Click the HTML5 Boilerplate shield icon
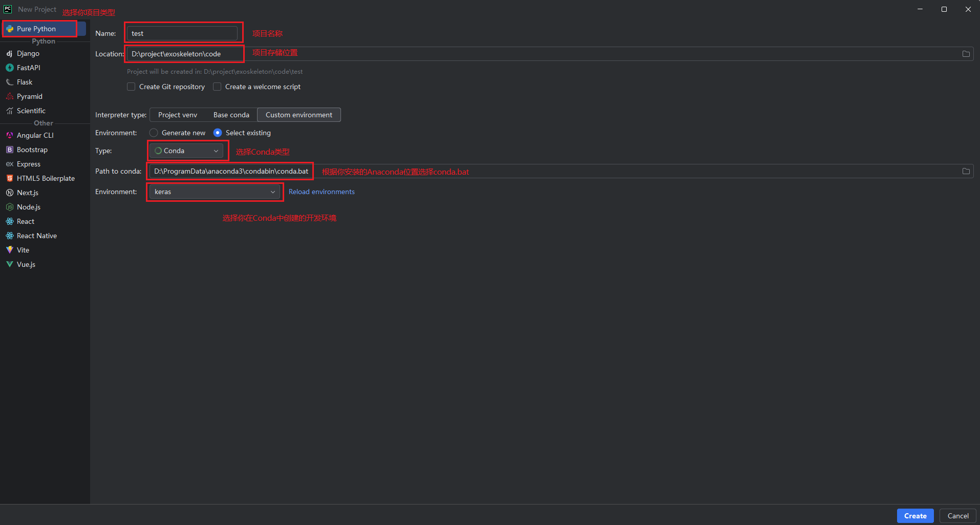 10,178
